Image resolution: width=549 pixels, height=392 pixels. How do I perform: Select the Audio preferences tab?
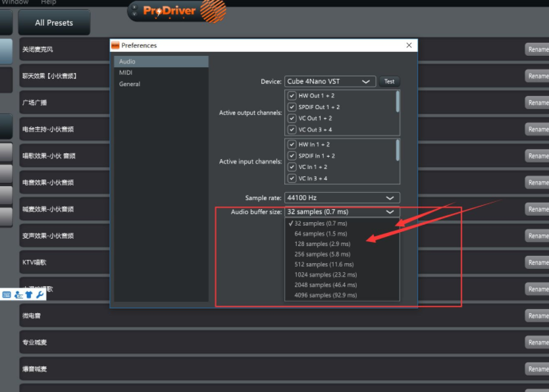pyautogui.click(x=161, y=62)
